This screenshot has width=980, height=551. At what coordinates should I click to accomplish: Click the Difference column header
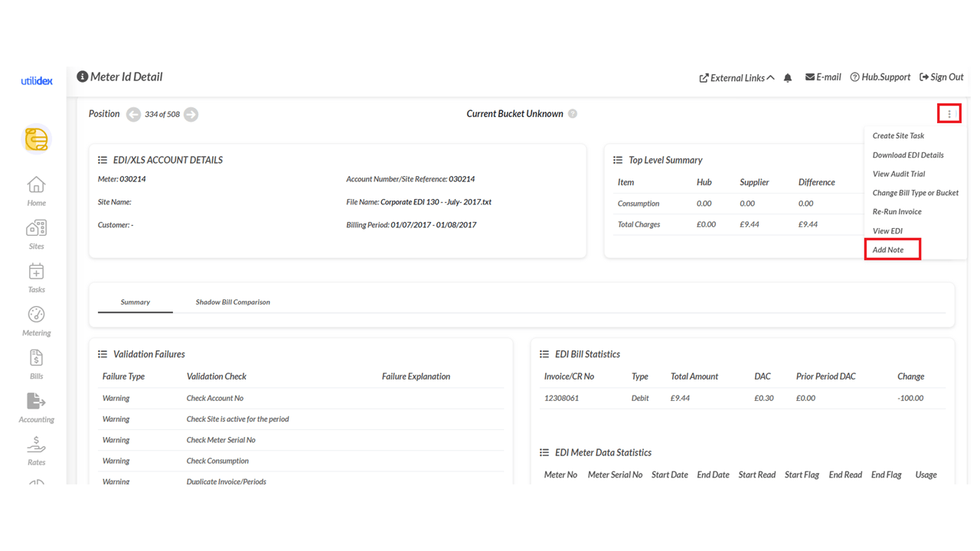point(816,182)
